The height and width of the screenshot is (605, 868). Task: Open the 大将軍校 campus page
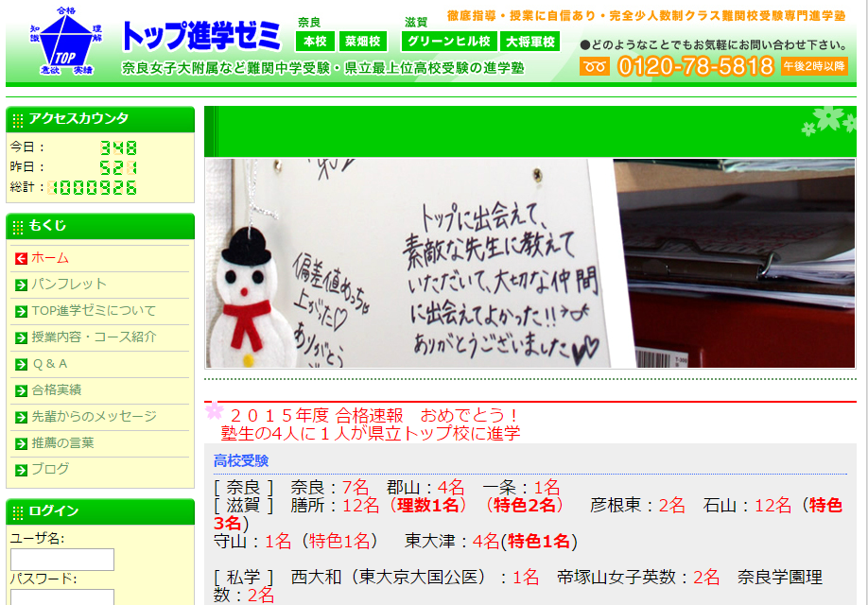coord(530,42)
